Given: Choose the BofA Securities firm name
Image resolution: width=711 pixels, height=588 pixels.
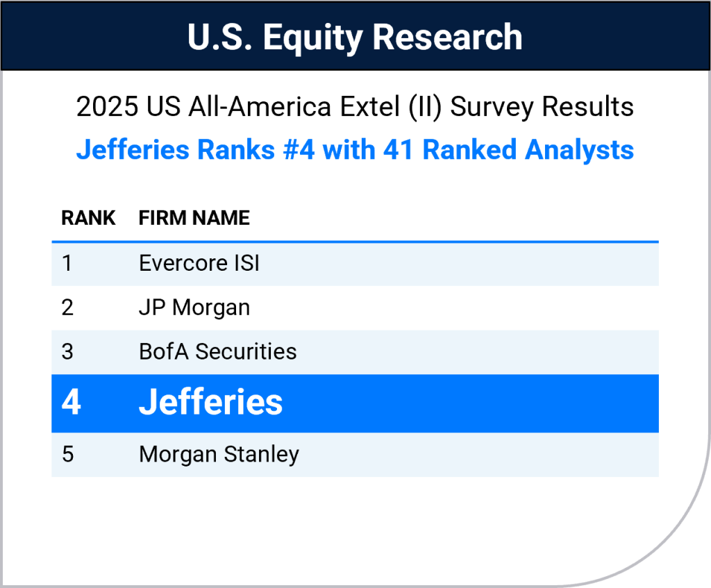Looking at the screenshot, I should click(x=217, y=351).
